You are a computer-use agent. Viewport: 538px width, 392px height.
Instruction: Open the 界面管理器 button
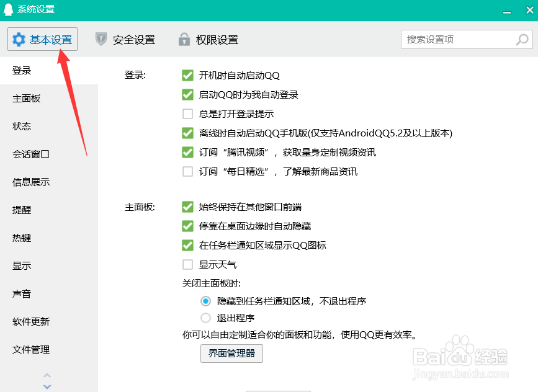click(231, 354)
